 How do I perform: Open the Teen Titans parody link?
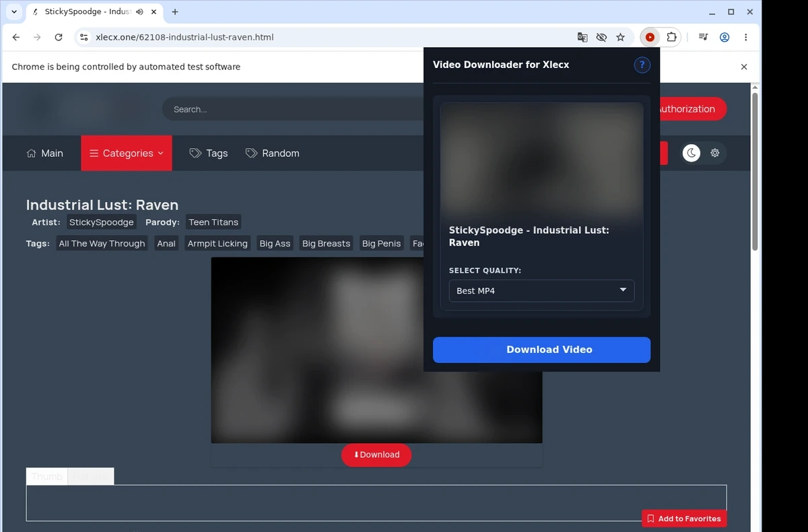coord(213,222)
